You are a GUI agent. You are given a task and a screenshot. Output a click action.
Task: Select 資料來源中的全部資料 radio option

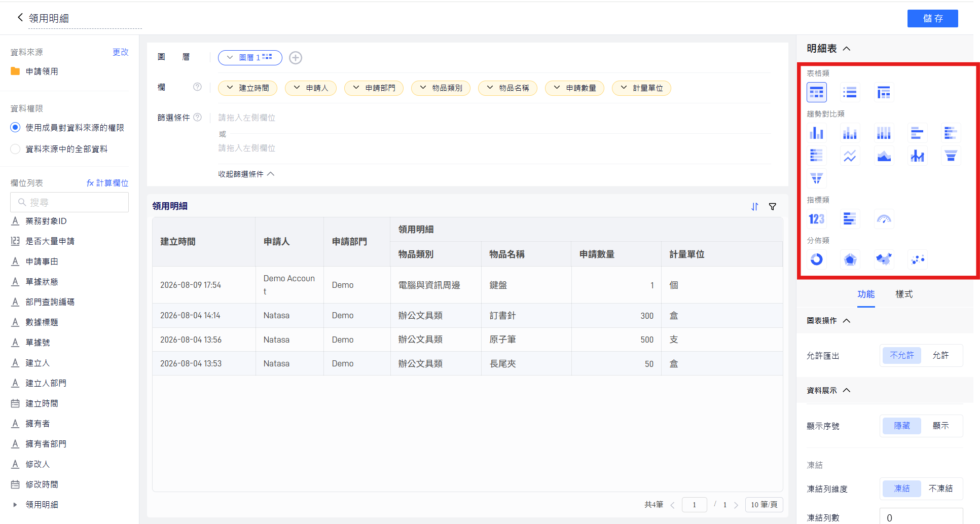click(x=16, y=149)
